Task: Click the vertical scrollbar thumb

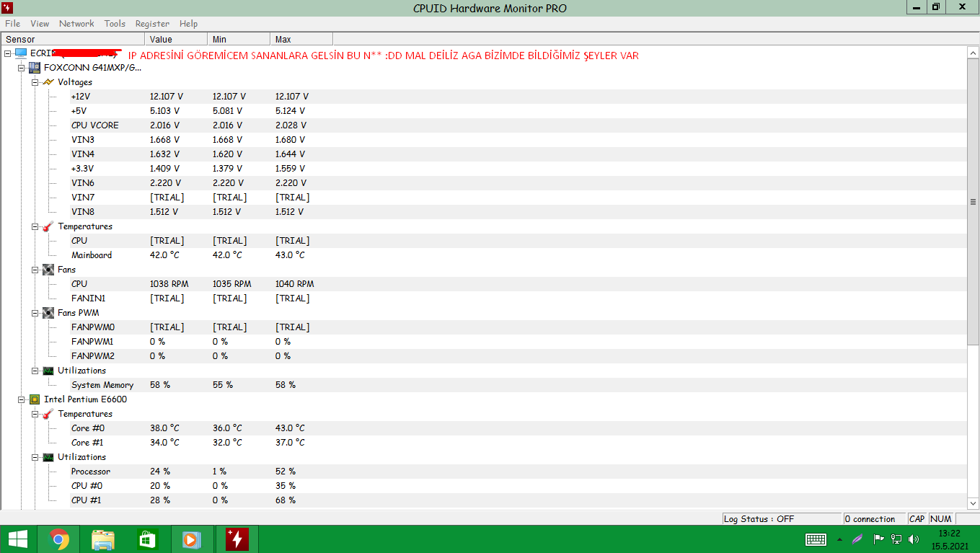Action: click(974, 202)
